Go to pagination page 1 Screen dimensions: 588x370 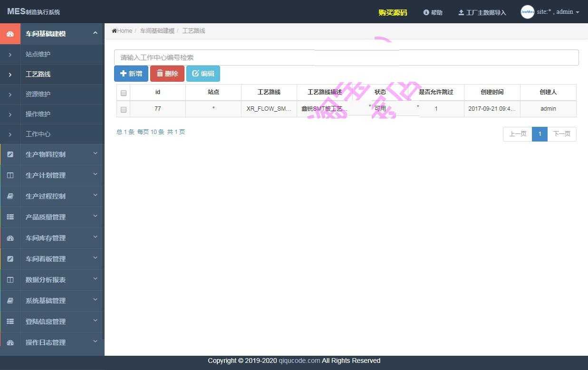(540, 134)
